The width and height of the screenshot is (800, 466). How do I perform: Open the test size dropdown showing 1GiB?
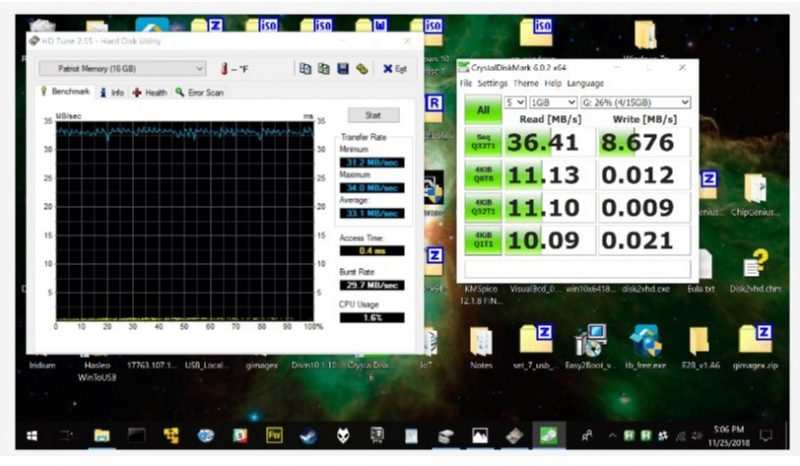click(553, 102)
